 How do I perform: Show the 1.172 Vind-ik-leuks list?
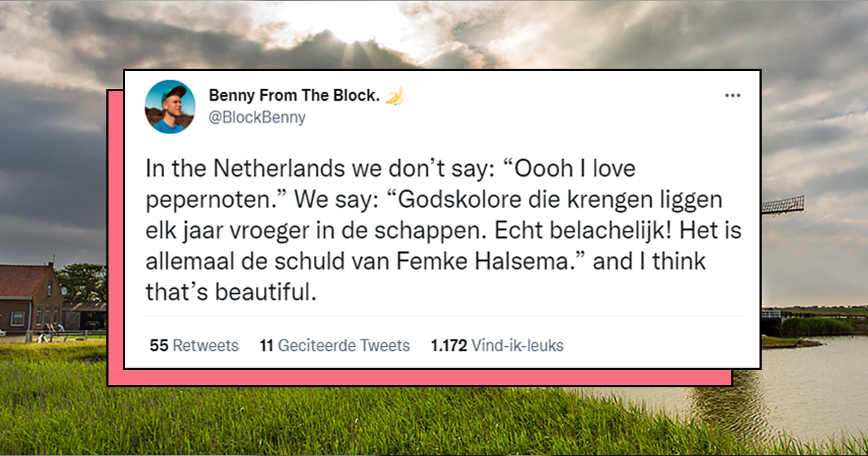[x=496, y=346]
